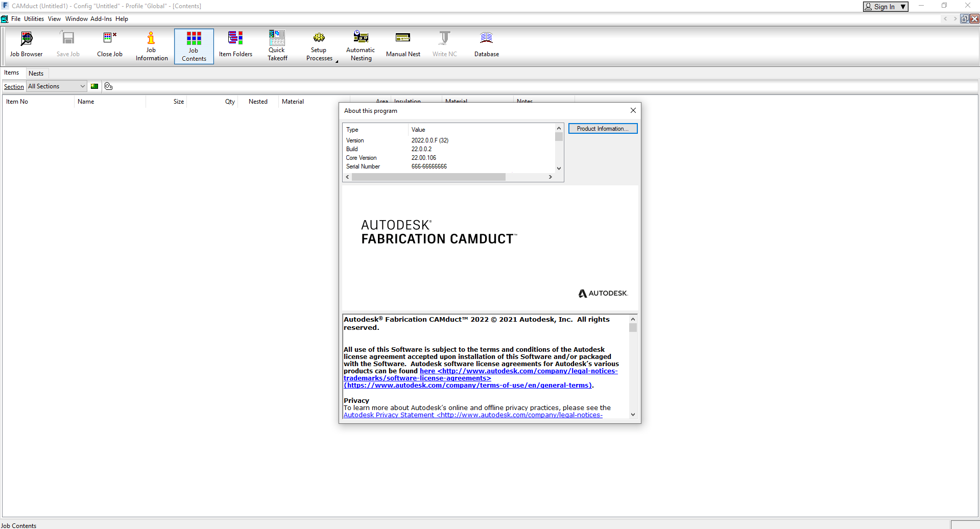Open the View menu

pyautogui.click(x=54, y=19)
